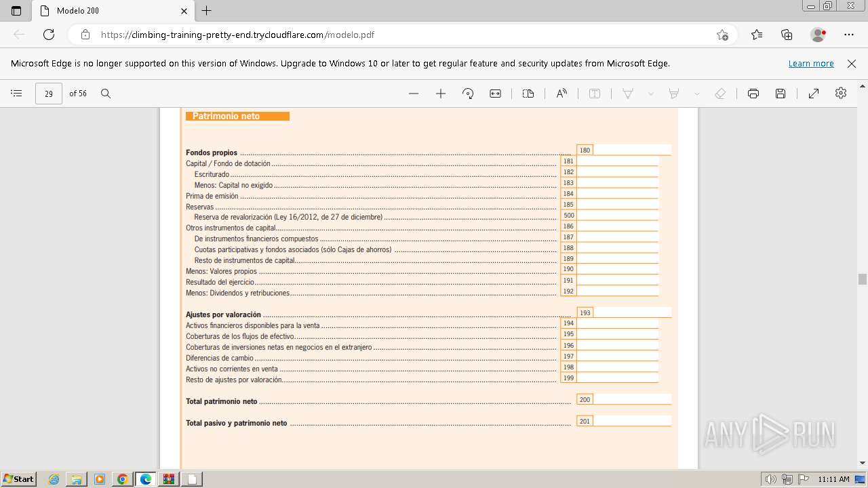Click Total patrimonio neto field 200

point(632,400)
